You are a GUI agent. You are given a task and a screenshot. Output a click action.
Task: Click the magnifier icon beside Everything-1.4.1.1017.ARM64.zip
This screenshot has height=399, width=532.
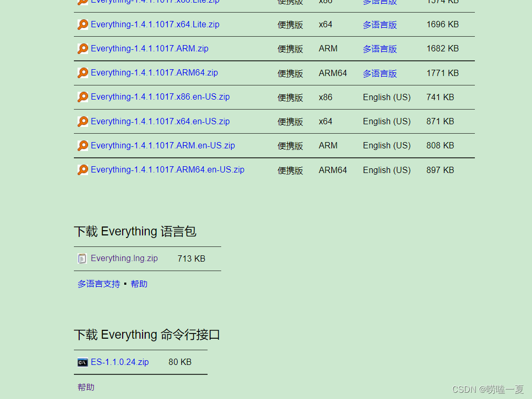tap(82, 72)
